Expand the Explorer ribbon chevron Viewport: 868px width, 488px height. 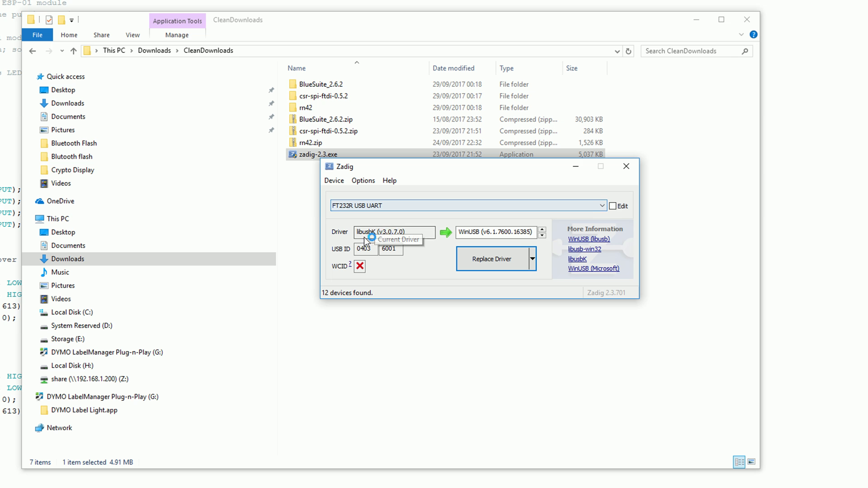(741, 34)
